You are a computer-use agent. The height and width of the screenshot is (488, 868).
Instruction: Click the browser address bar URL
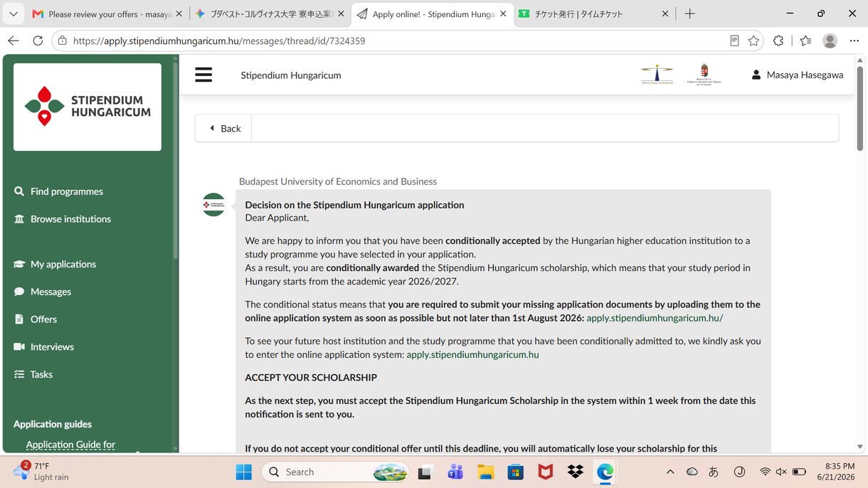[219, 41]
